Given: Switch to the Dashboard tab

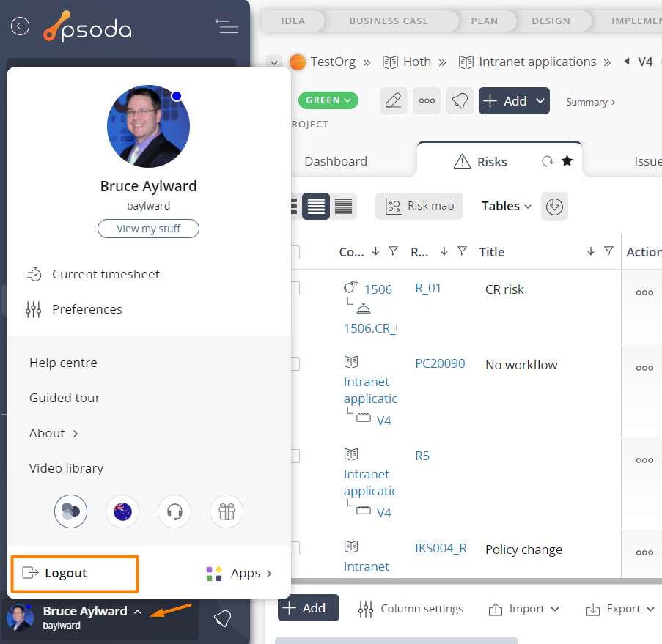Looking at the screenshot, I should click(x=336, y=161).
